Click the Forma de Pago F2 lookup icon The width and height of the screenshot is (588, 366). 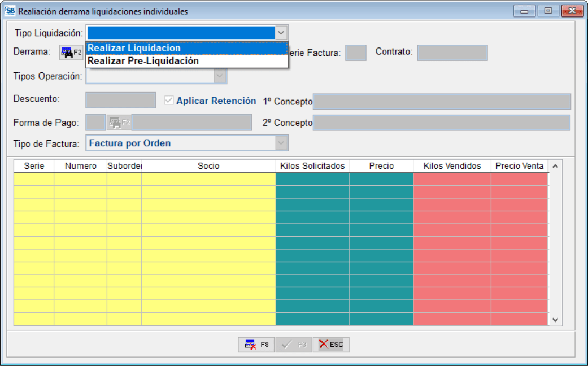[119, 123]
